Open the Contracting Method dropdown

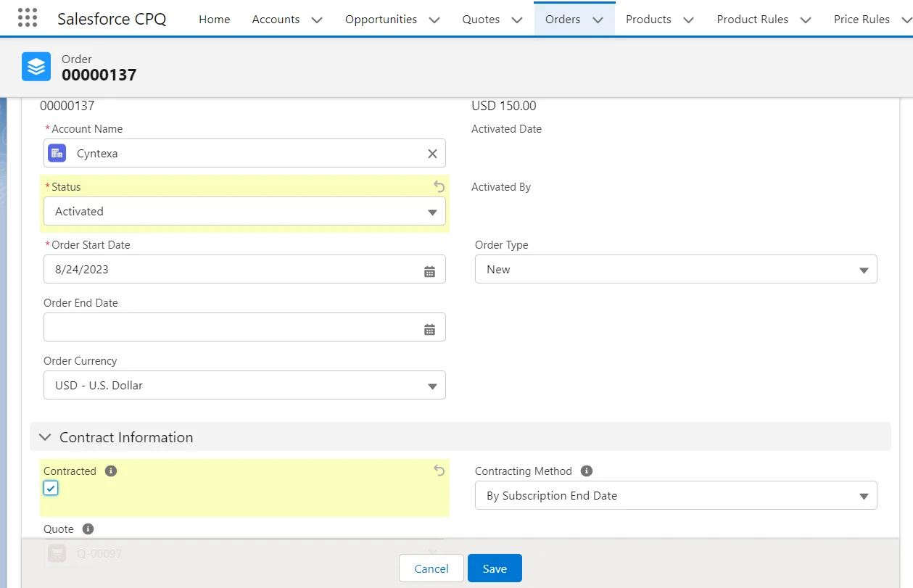pos(675,495)
